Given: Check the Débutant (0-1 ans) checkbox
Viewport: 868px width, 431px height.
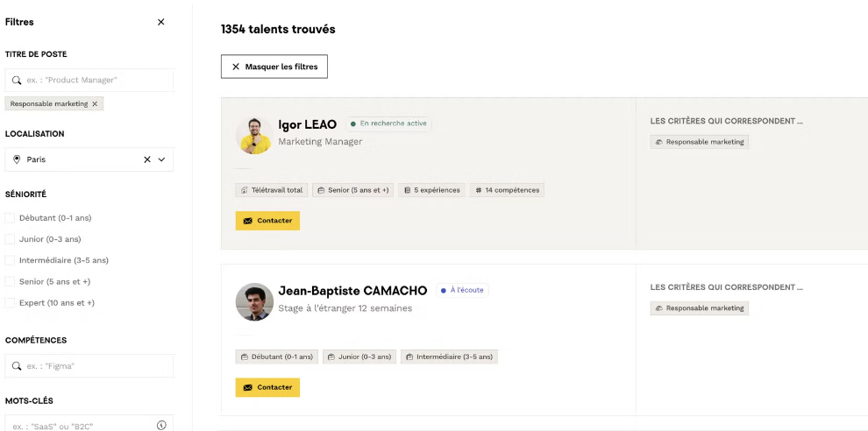Looking at the screenshot, I should (11, 218).
